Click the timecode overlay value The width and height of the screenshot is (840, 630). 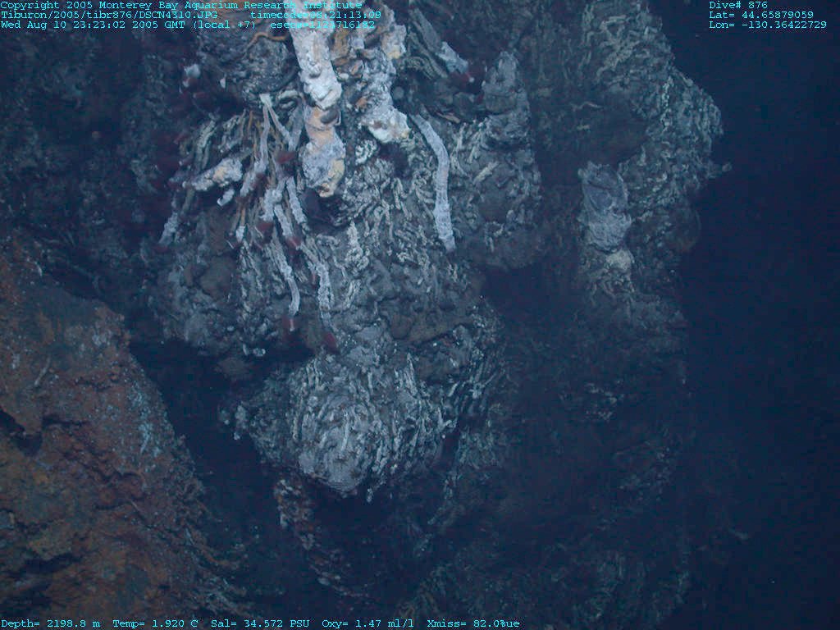[x=316, y=15]
